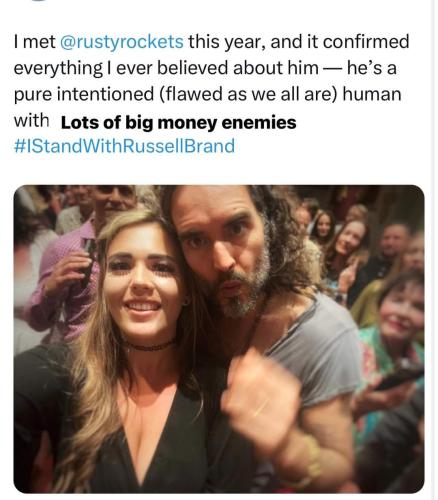Click the word 'with' before the bold text
Viewport: 438px width, 500px height.
(x=31, y=120)
